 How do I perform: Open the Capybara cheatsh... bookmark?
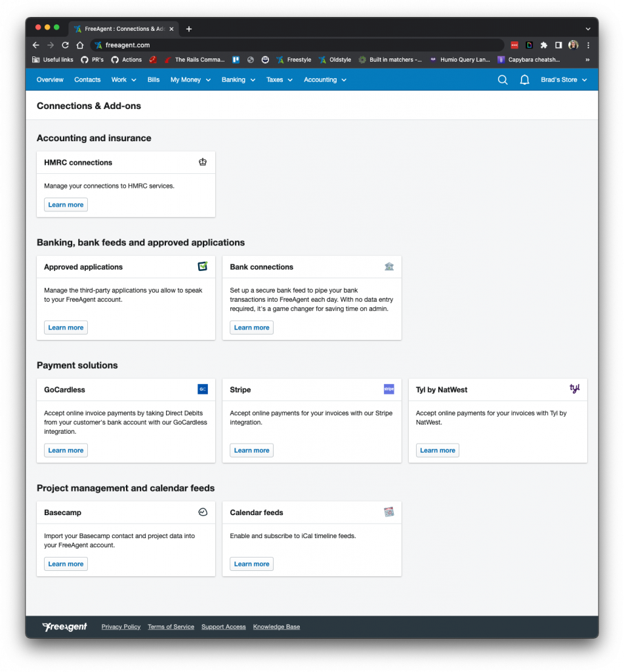(529, 60)
